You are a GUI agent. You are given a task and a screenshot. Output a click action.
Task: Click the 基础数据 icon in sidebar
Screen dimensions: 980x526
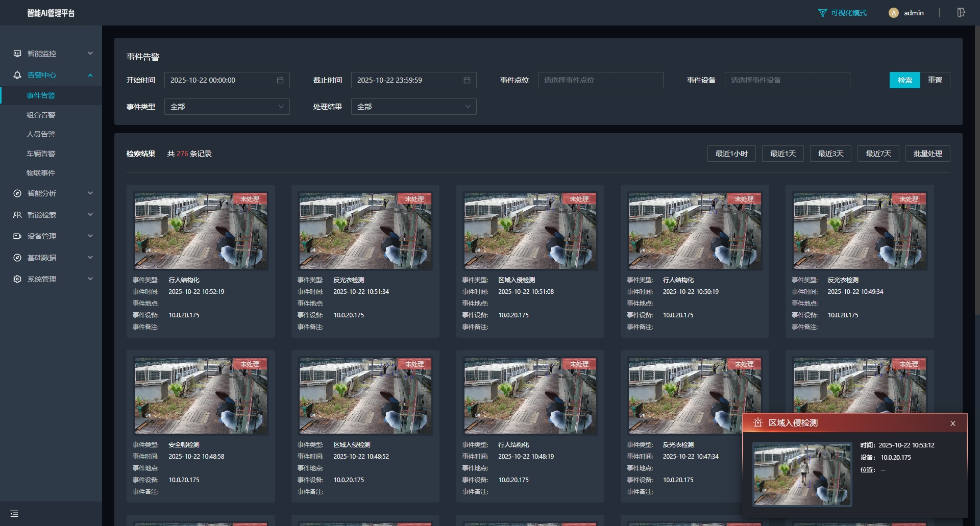click(x=17, y=258)
